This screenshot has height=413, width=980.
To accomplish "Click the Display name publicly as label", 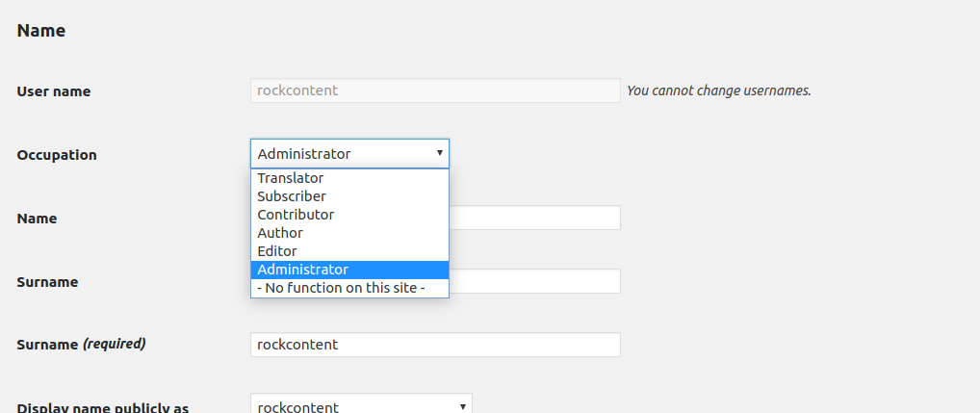I will click(x=103, y=408).
